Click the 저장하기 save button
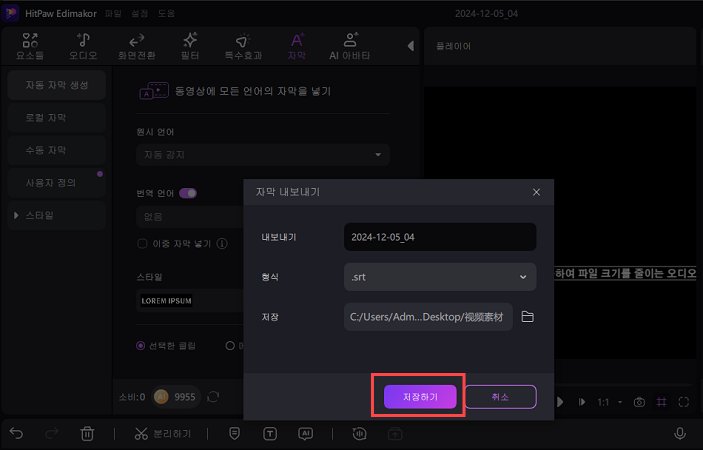The image size is (703, 450). [420, 397]
